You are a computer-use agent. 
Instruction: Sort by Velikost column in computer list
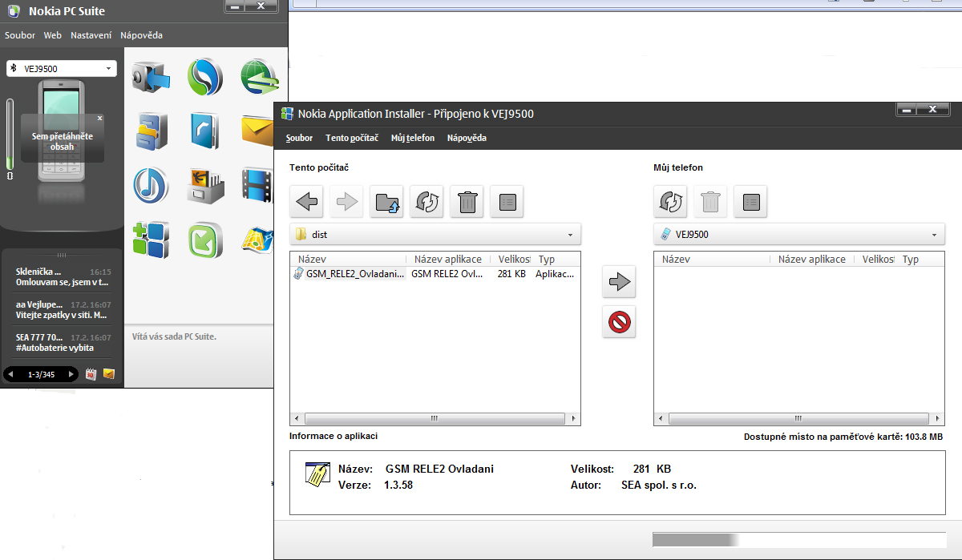(513, 260)
